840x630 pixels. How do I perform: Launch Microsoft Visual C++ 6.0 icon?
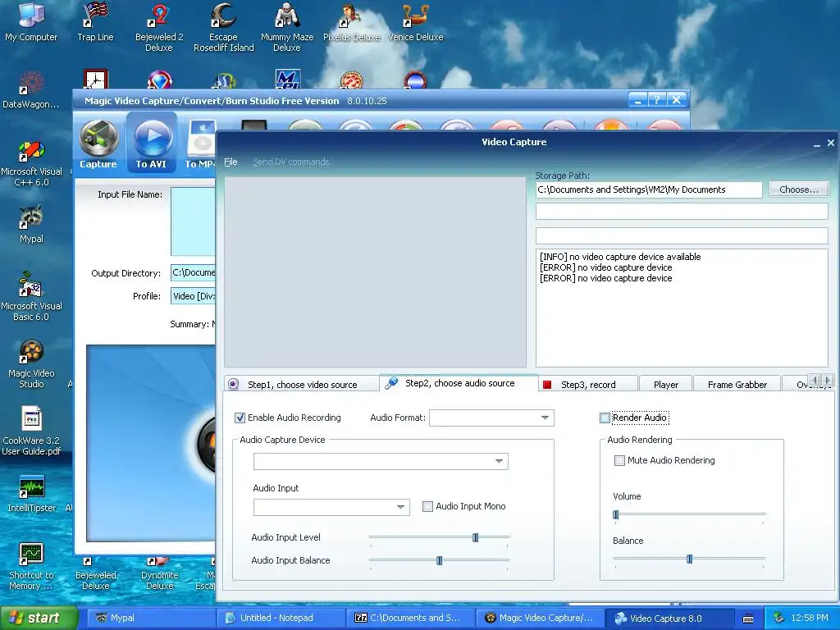(31, 163)
